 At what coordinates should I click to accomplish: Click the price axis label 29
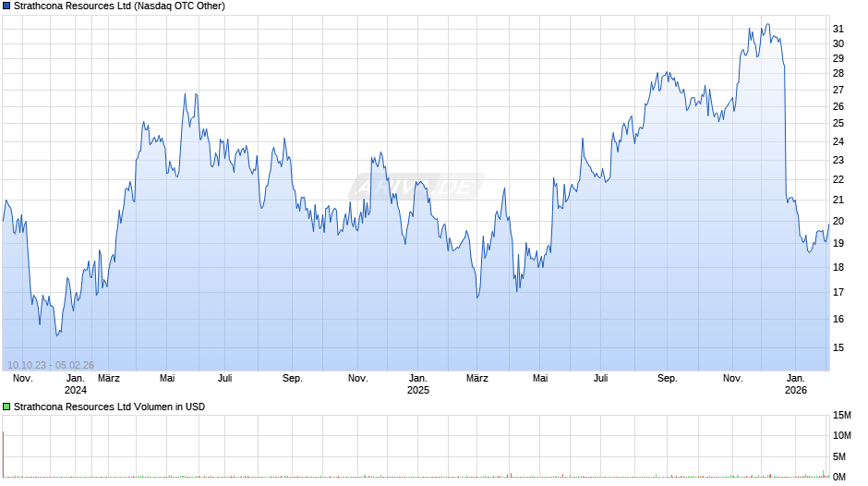pos(838,58)
